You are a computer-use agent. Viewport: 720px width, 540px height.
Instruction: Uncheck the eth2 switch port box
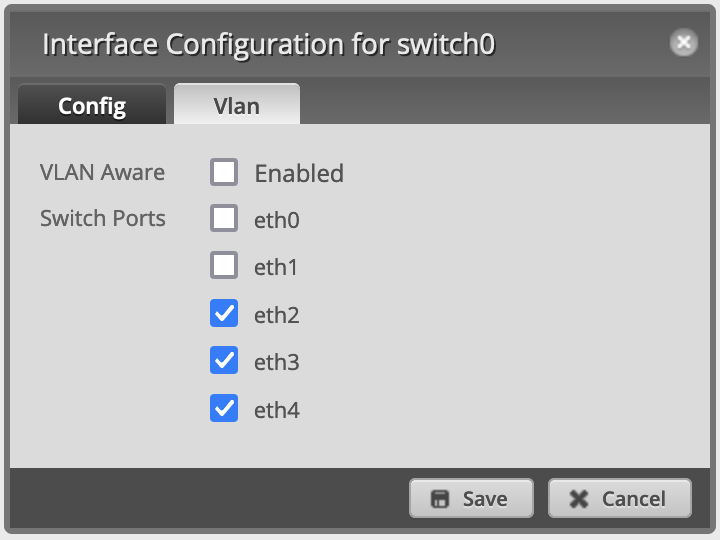coord(224,313)
